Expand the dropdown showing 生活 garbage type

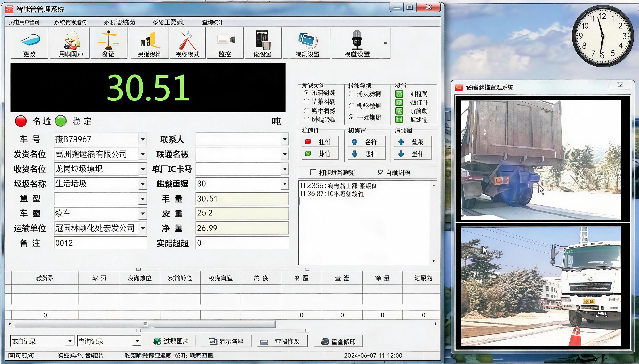coord(143,184)
